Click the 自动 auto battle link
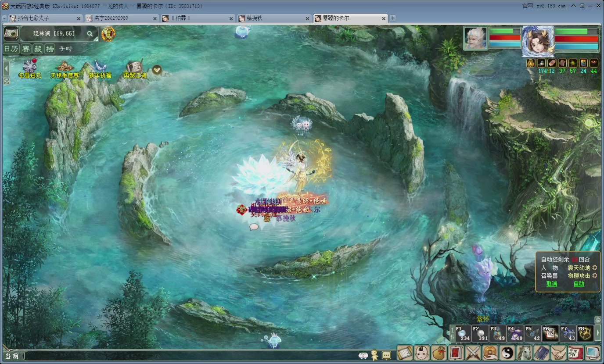 [579, 284]
